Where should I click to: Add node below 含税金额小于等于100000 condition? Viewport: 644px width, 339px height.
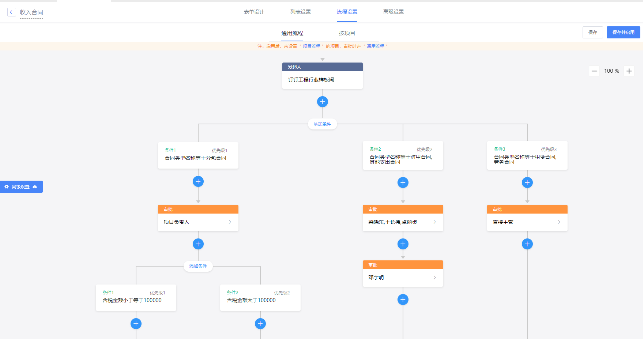click(x=136, y=324)
